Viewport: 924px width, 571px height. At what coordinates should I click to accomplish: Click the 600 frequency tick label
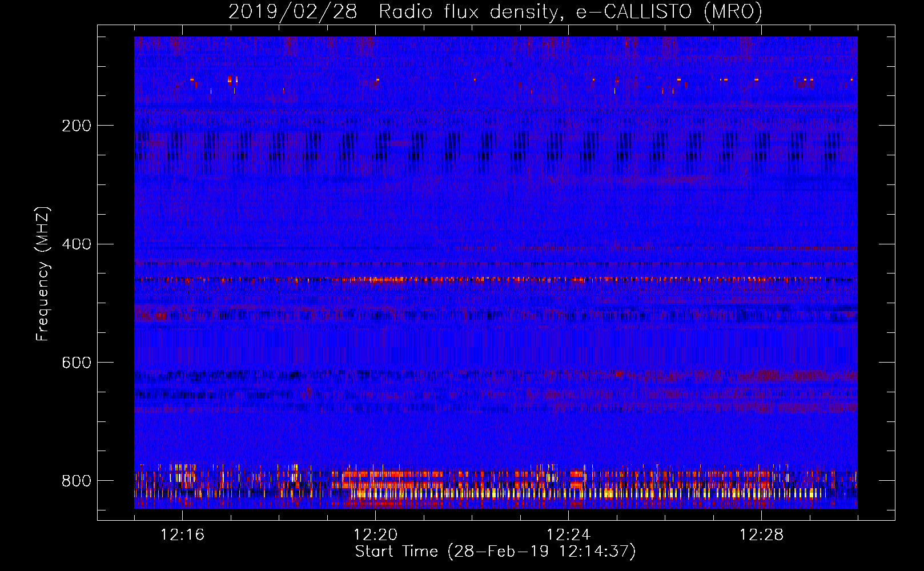(77, 363)
